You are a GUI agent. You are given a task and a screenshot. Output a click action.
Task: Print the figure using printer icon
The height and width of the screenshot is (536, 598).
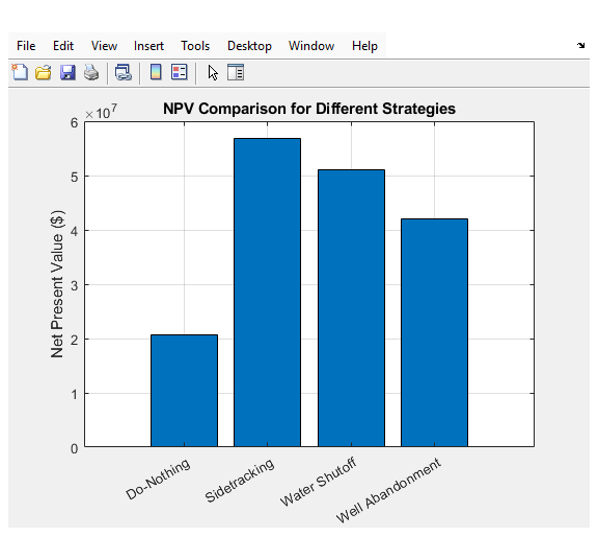[x=91, y=72]
